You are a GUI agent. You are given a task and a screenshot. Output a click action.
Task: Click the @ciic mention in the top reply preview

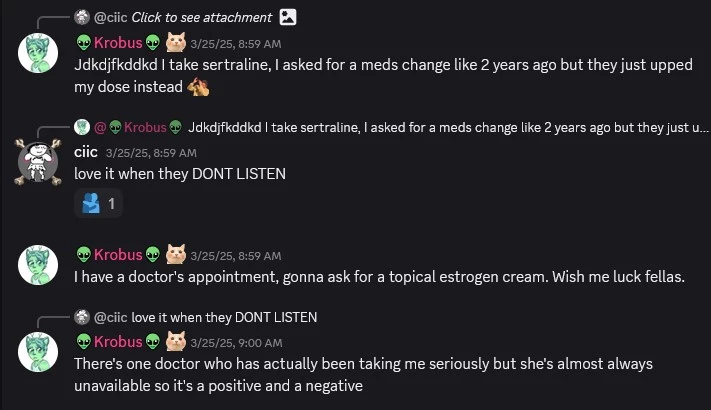click(111, 17)
